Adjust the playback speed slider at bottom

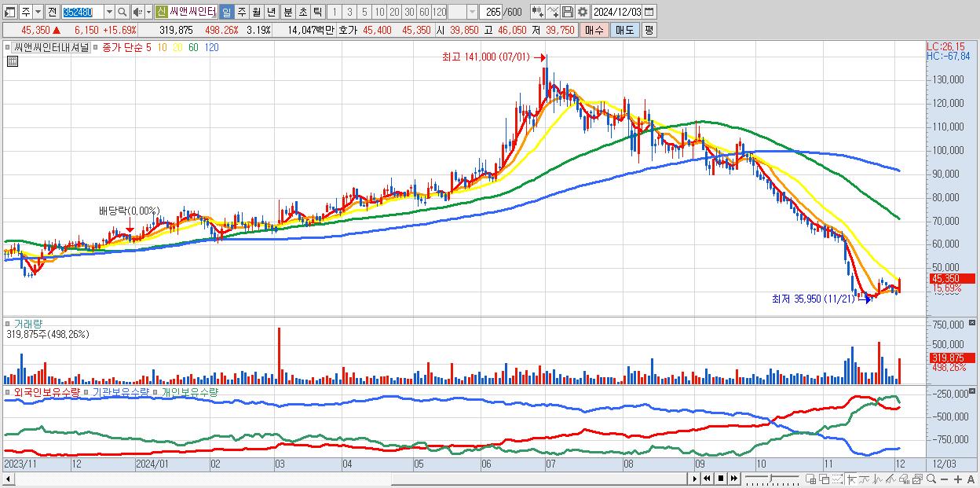point(772,478)
